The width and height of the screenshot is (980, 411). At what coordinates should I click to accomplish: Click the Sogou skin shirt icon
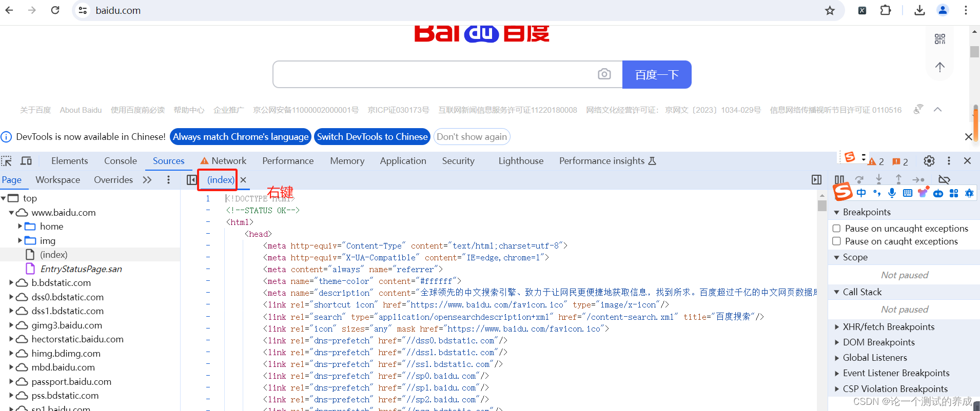(923, 193)
